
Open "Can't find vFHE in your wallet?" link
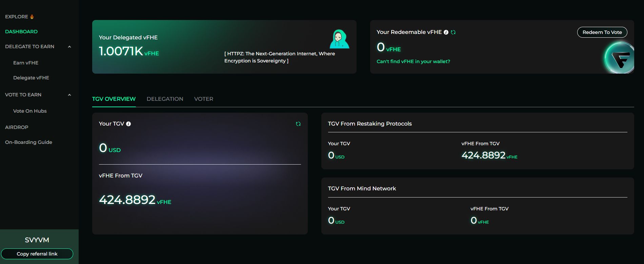[413, 61]
